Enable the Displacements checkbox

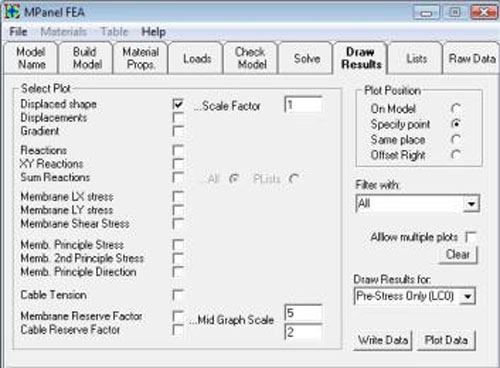tap(178, 118)
